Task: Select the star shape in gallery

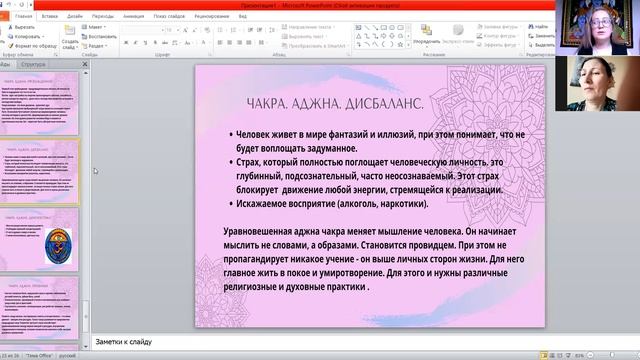Action: point(400,44)
